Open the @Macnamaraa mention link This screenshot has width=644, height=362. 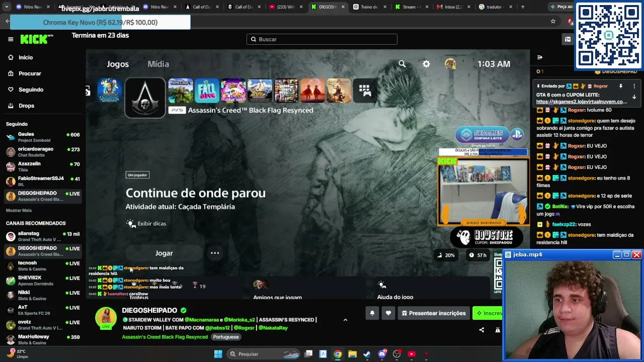tap(202, 320)
